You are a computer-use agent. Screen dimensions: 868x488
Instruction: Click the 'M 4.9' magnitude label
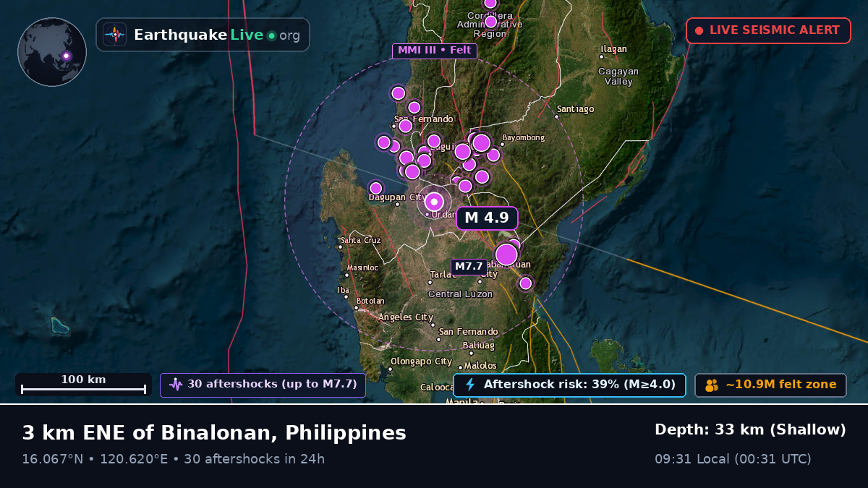click(487, 218)
